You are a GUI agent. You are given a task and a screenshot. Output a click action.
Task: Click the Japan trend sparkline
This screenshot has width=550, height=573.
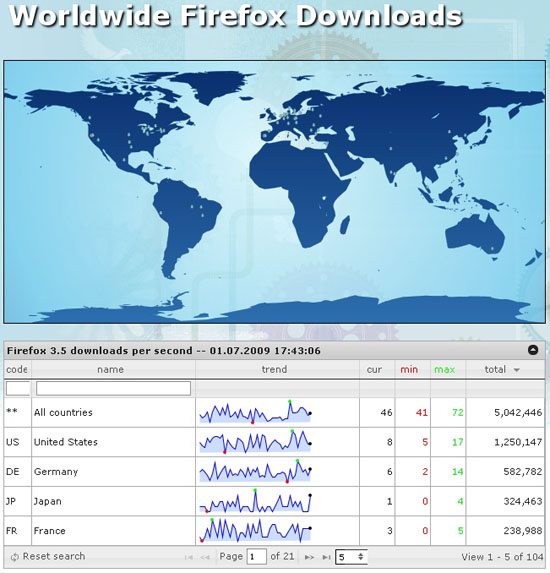tap(255, 501)
